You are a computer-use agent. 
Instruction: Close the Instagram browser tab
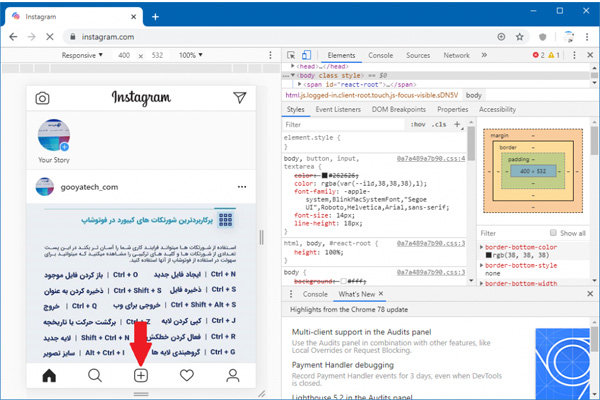(134, 17)
